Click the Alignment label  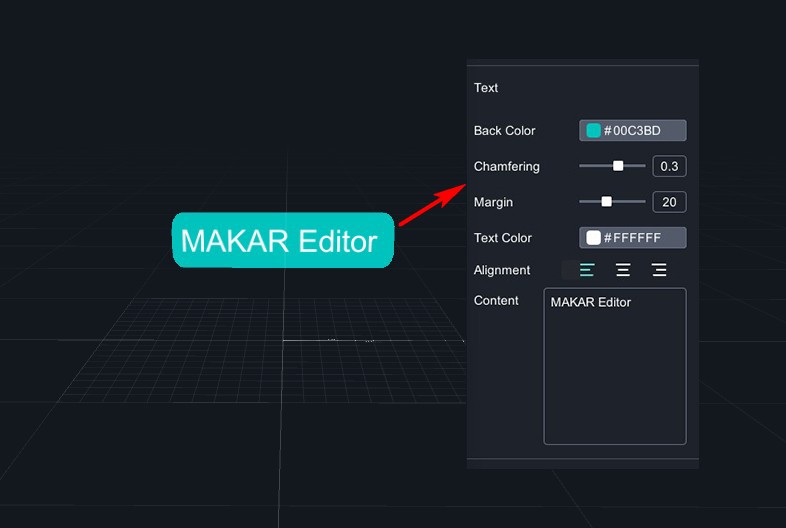pyautogui.click(x=502, y=270)
